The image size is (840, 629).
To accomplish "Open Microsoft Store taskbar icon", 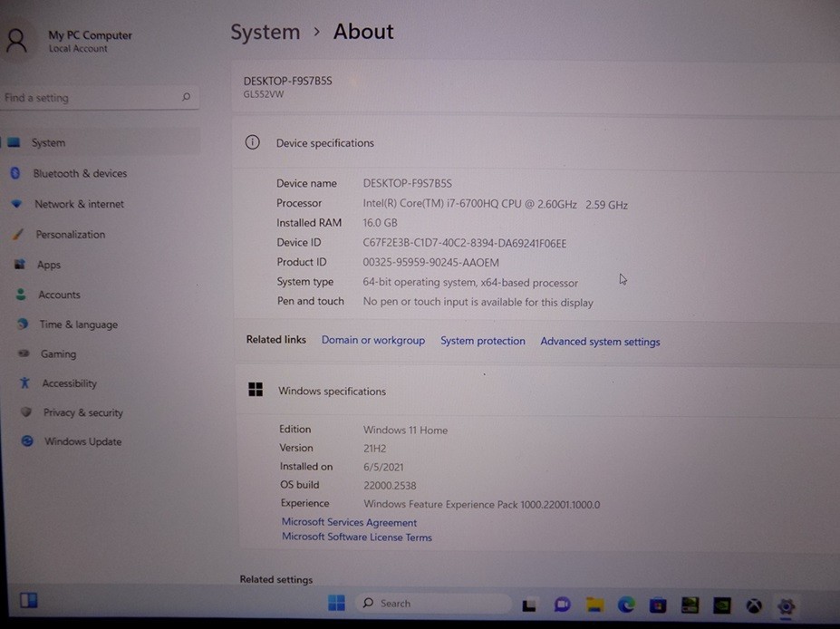I will point(658,605).
